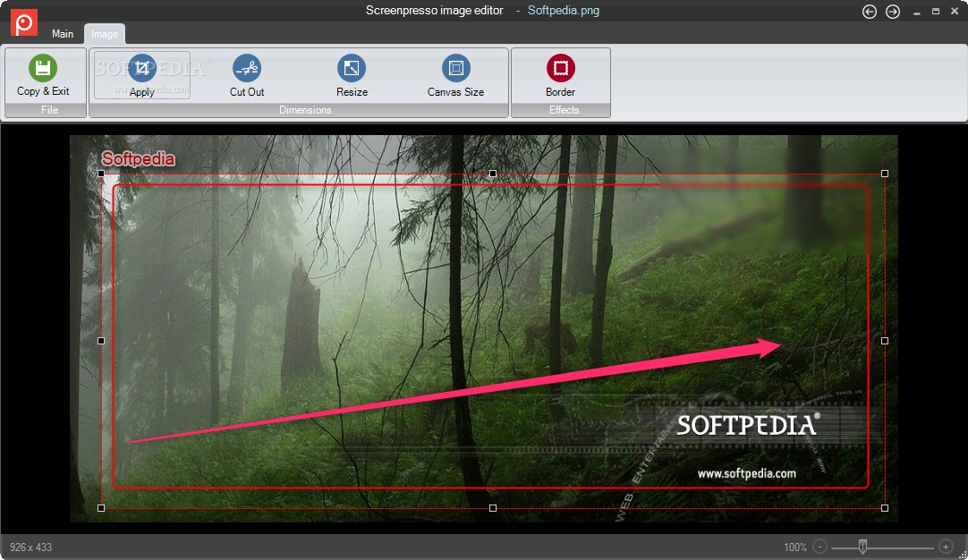Go back with the left arrow icon
The image size is (968, 560).
(x=870, y=12)
